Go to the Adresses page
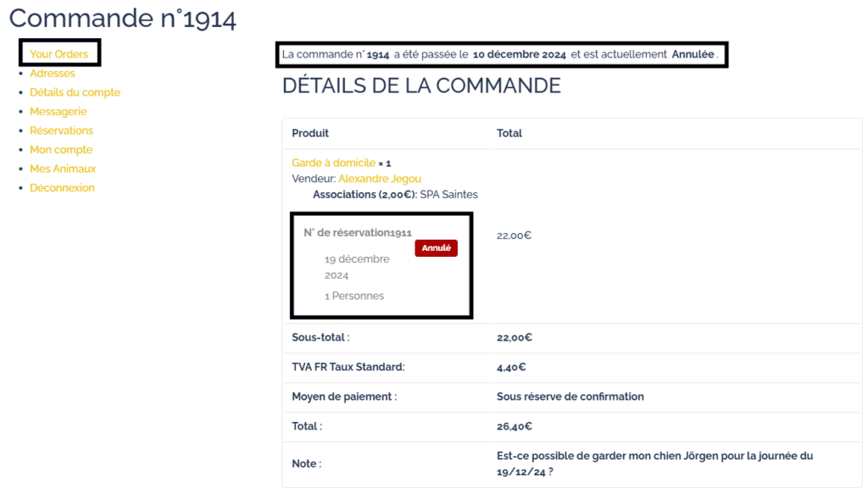868x499 pixels. pos(52,74)
